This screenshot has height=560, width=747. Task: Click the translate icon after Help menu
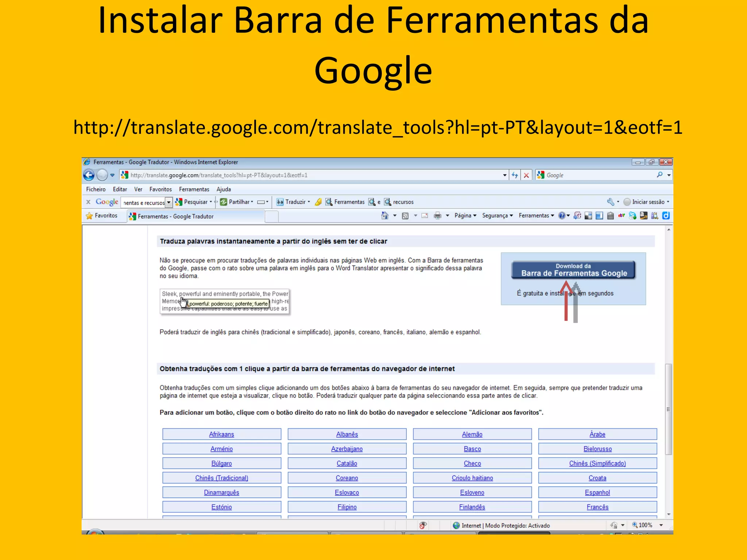577,215
